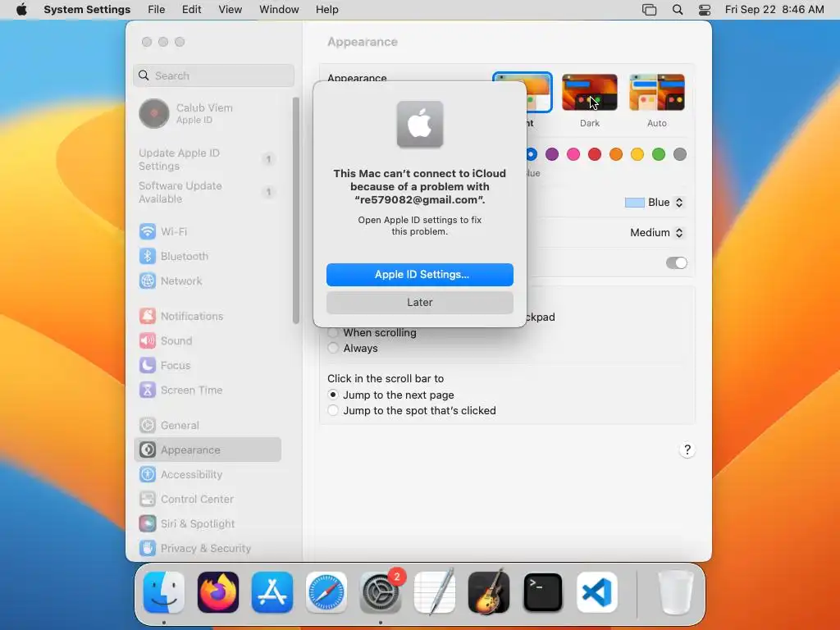Select the Dark appearance thumbnail
The image size is (840, 630).
pyautogui.click(x=589, y=92)
